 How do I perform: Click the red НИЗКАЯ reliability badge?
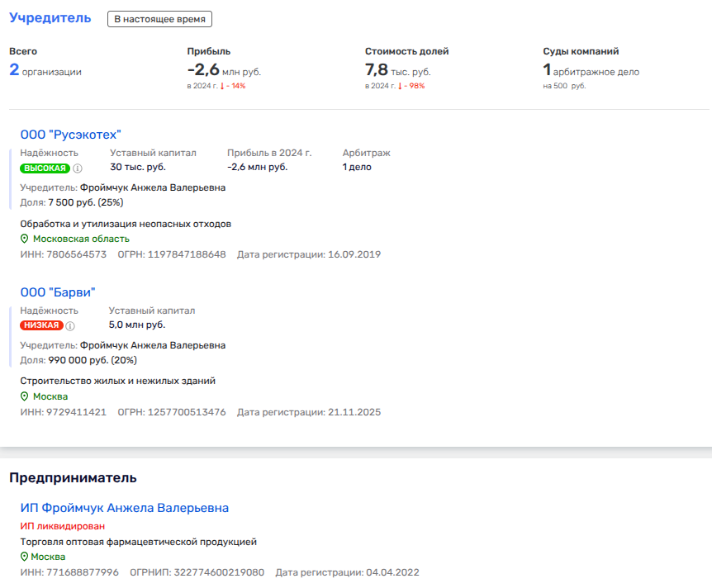pos(42,325)
